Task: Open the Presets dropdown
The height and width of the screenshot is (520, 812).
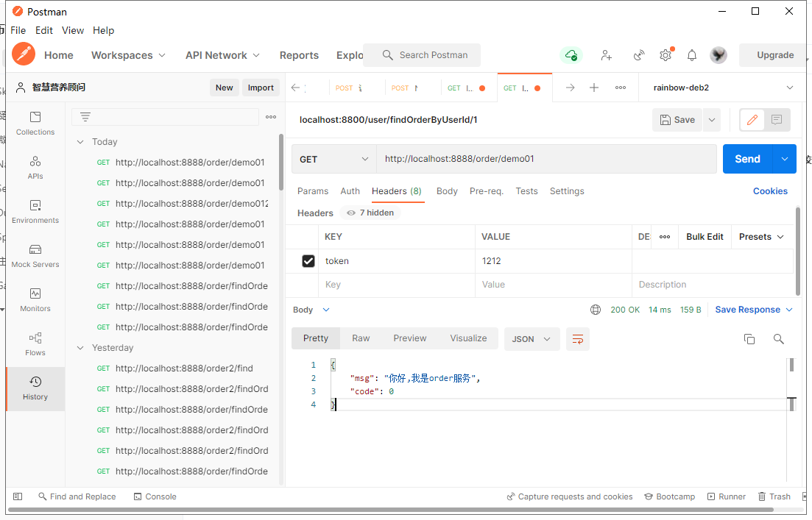Action: (761, 236)
